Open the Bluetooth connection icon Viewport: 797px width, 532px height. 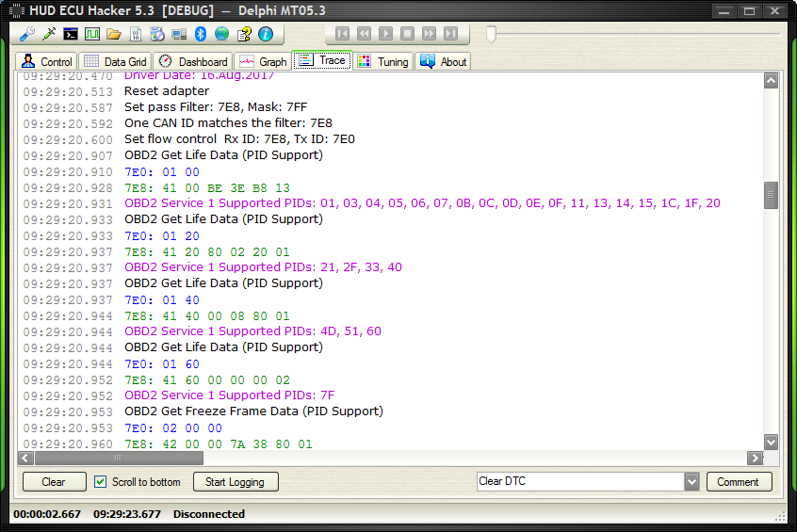(x=201, y=34)
